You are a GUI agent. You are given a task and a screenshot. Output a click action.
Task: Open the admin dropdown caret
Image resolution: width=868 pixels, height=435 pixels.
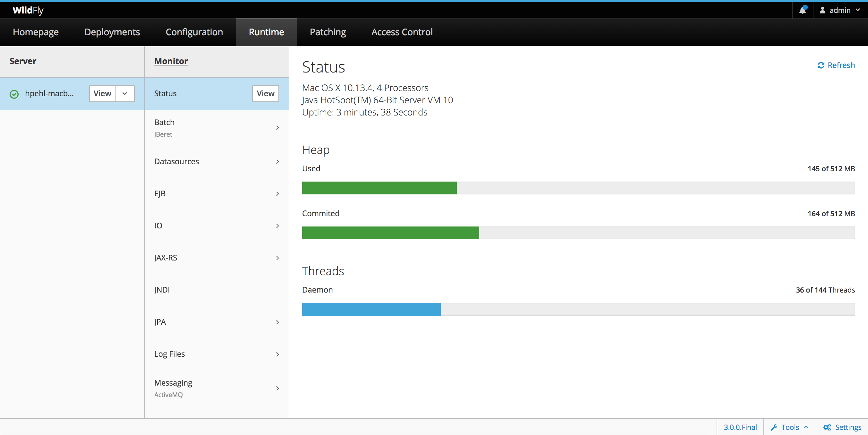click(x=857, y=10)
